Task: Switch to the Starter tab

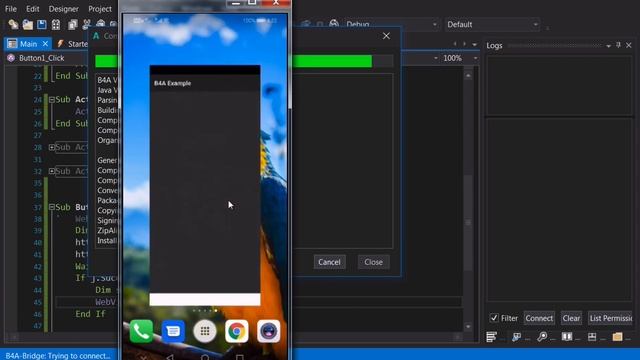Action: pyautogui.click(x=73, y=44)
